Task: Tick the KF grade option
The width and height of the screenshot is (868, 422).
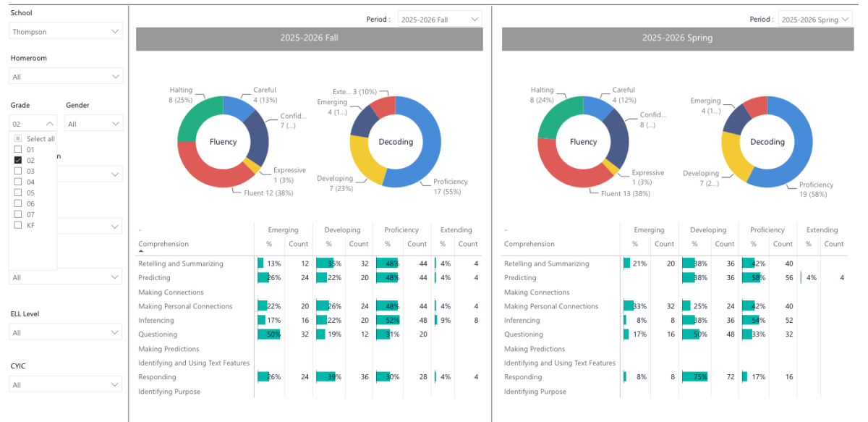Action: [x=18, y=225]
